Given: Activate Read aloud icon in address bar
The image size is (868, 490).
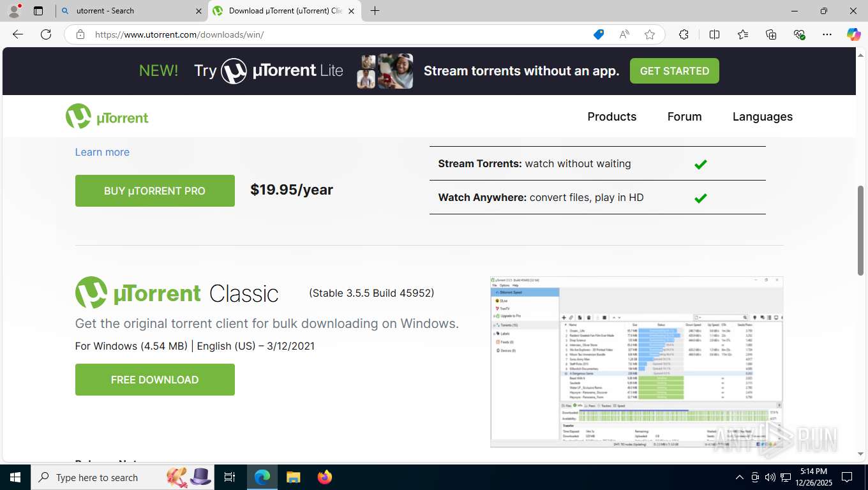Looking at the screenshot, I should pyautogui.click(x=624, y=34).
